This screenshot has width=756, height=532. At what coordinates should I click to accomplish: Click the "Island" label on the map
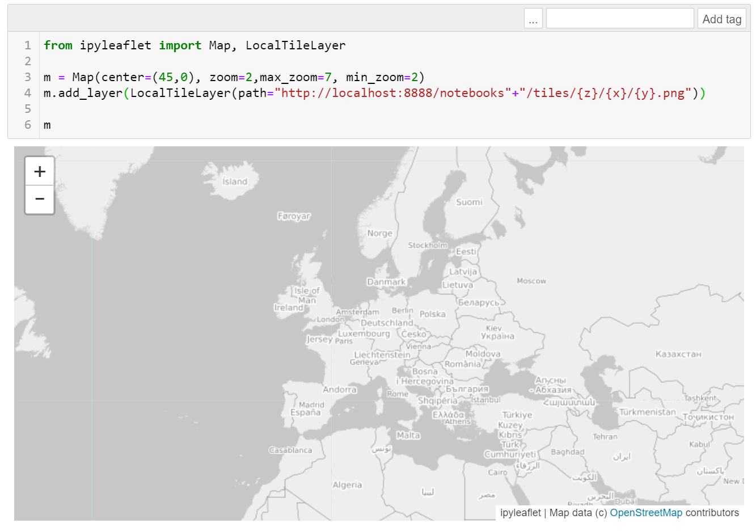click(x=235, y=181)
